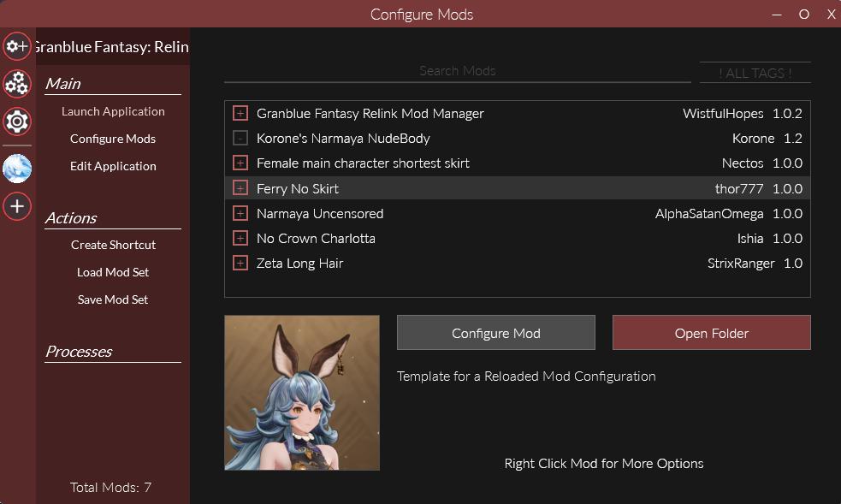The width and height of the screenshot is (841, 504).
Task: Select Edit Application in Main menu
Action: pyautogui.click(x=113, y=166)
